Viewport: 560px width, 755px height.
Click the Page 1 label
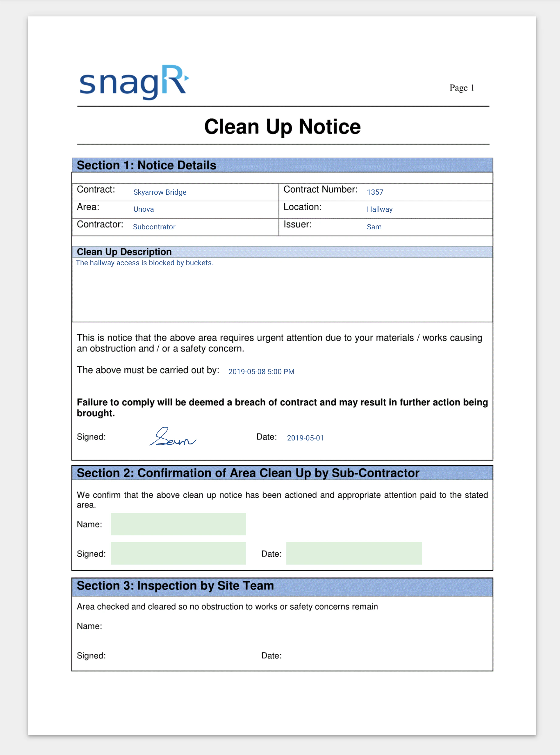point(462,88)
